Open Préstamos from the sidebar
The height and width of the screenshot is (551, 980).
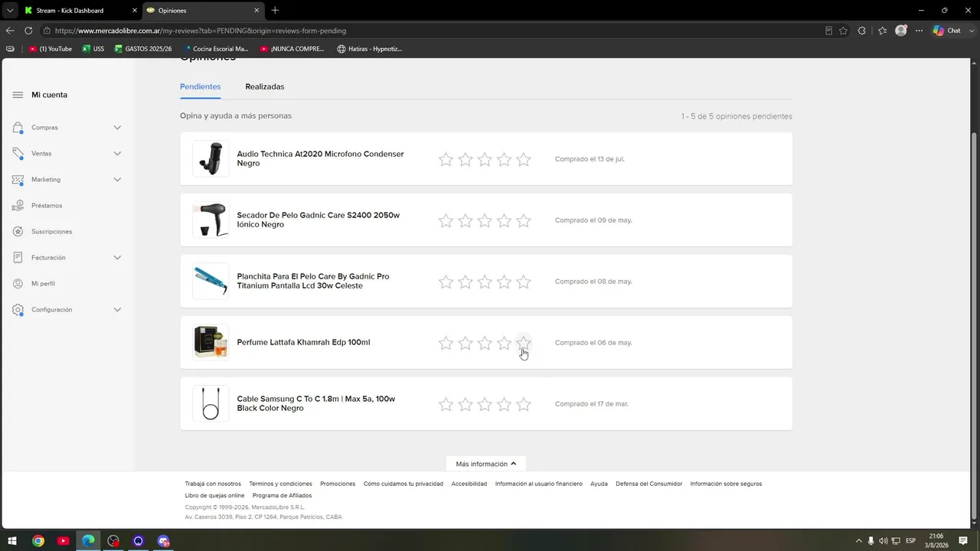(47, 206)
